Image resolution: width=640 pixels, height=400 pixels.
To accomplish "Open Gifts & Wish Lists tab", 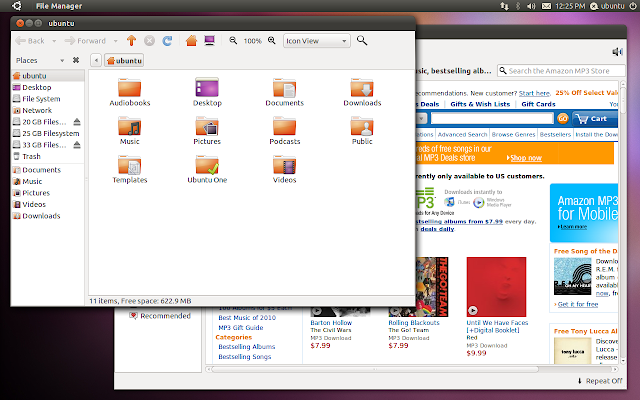I will (480, 104).
